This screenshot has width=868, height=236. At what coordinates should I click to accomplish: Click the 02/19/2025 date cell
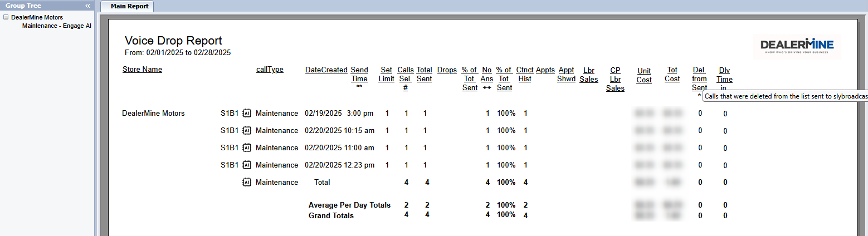pyautogui.click(x=324, y=113)
